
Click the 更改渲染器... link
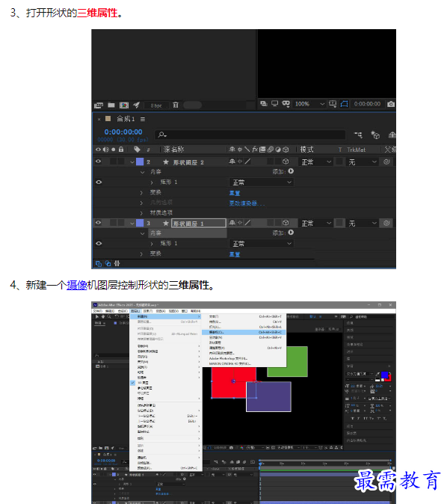247,203
